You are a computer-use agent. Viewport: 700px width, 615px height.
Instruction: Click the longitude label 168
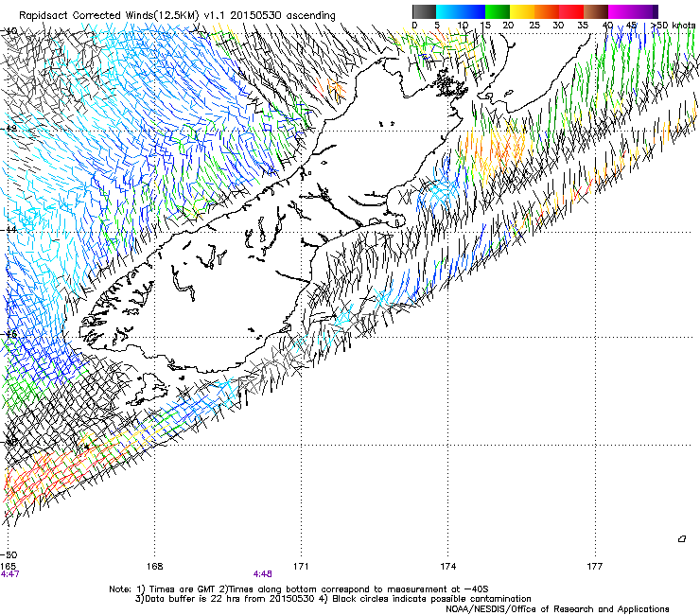(x=154, y=567)
